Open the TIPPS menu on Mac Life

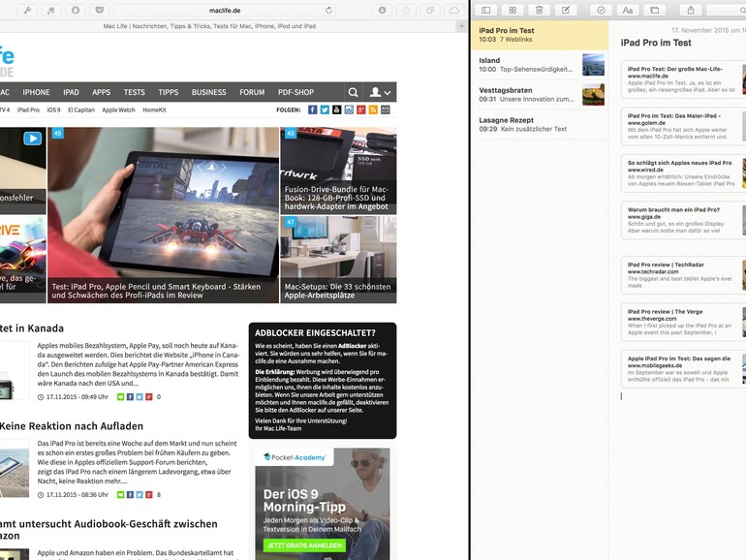click(169, 92)
